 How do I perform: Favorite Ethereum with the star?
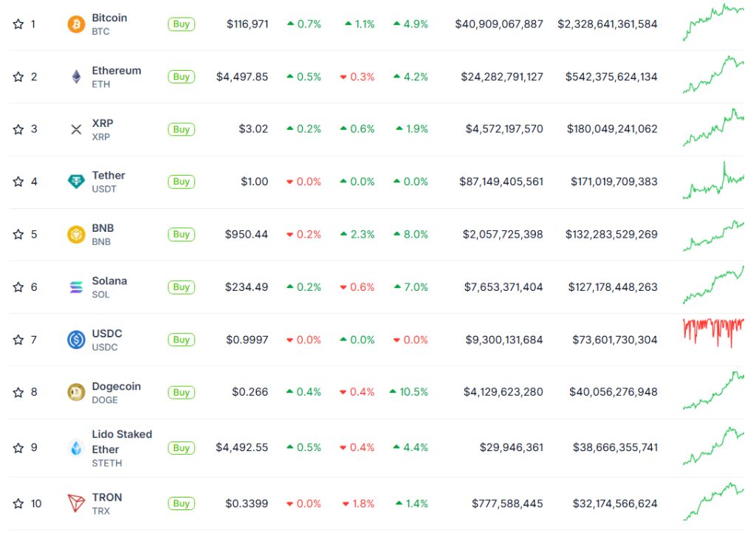coord(18,77)
